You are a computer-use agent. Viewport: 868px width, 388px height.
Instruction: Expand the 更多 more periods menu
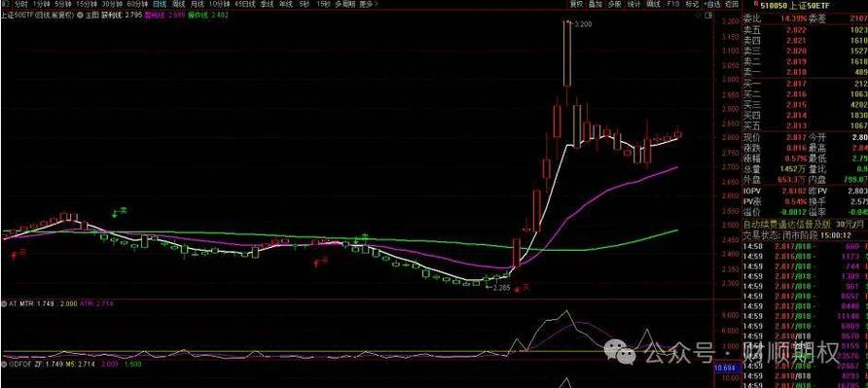(x=369, y=4)
